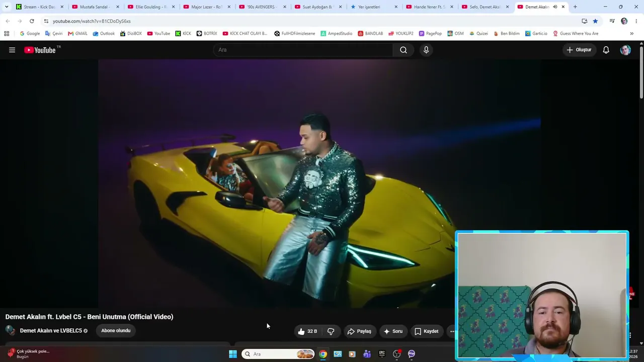Switch to the 'Hande Yener' tab
Viewport: 644px width, 362px height.
(429, 7)
